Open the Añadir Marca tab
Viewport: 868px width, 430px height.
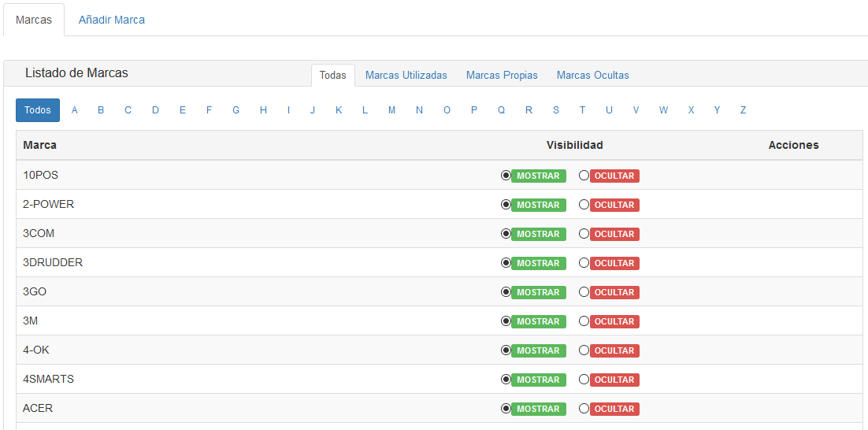(x=112, y=20)
